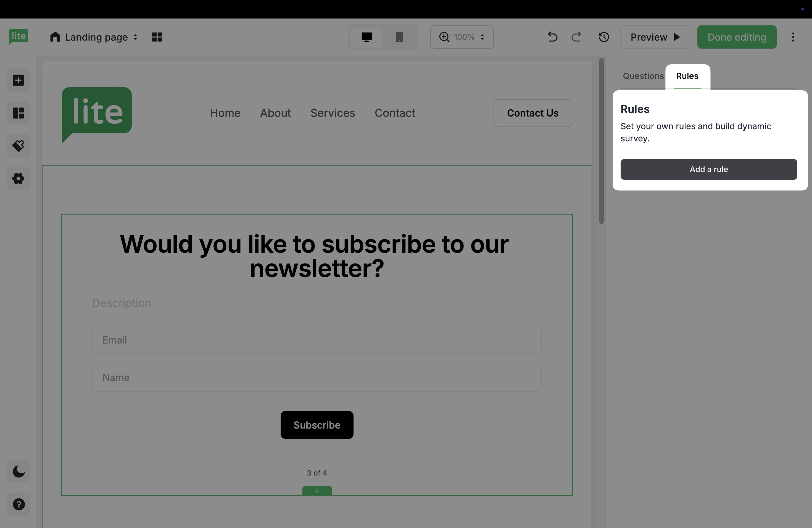Screen dimensions: 812x528
Task: Open the settings gear in sidebar
Action: tap(19, 178)
